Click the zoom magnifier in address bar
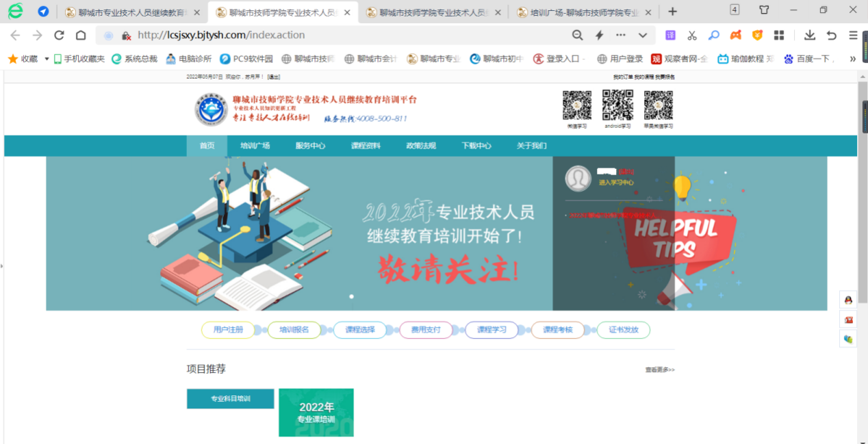Image resolution: width=868 pixels, height=444 pixels. click(x=578, y=36)
